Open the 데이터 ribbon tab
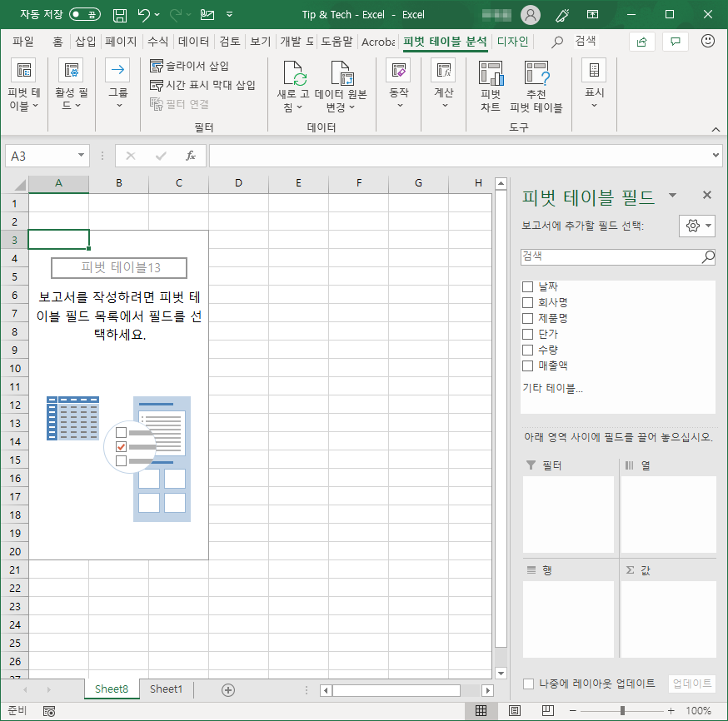Viewport: 728px width, 721px height. 193,42
